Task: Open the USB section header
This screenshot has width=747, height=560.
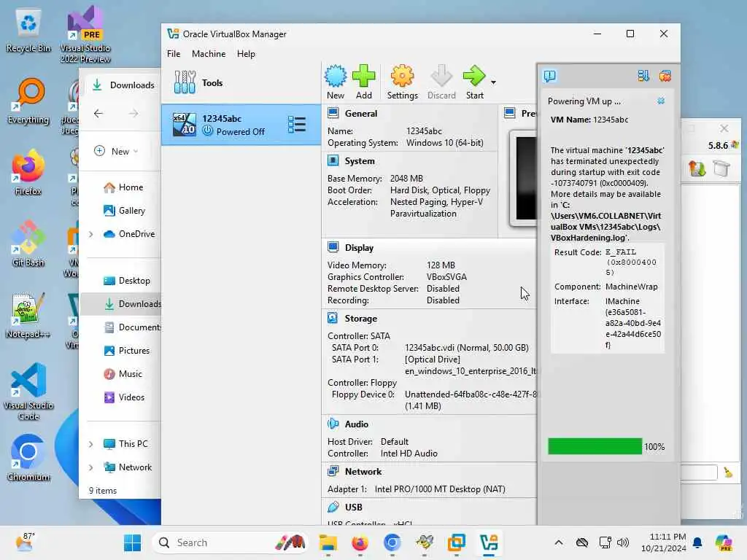Action: tap(354, 507)
